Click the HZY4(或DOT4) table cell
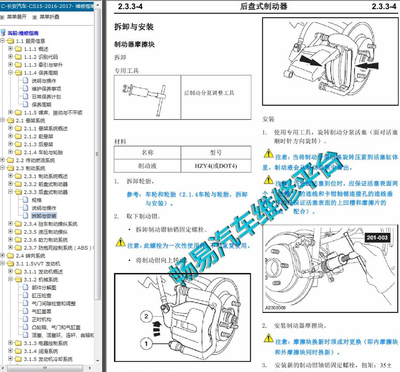Viewport: 400px width, 372px height. click(x=216, y=166)
